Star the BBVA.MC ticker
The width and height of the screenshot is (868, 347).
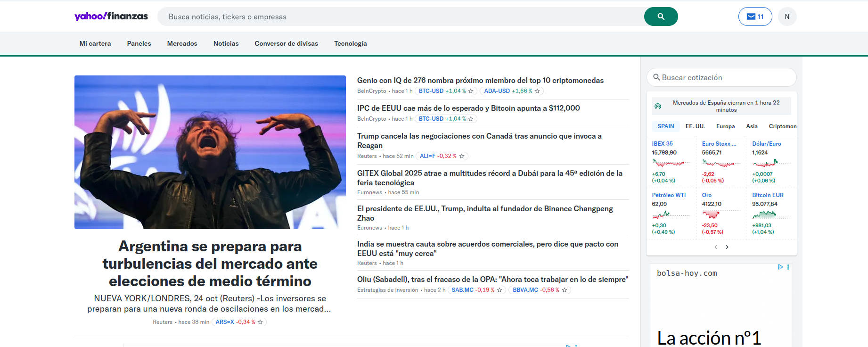(565, 290)
